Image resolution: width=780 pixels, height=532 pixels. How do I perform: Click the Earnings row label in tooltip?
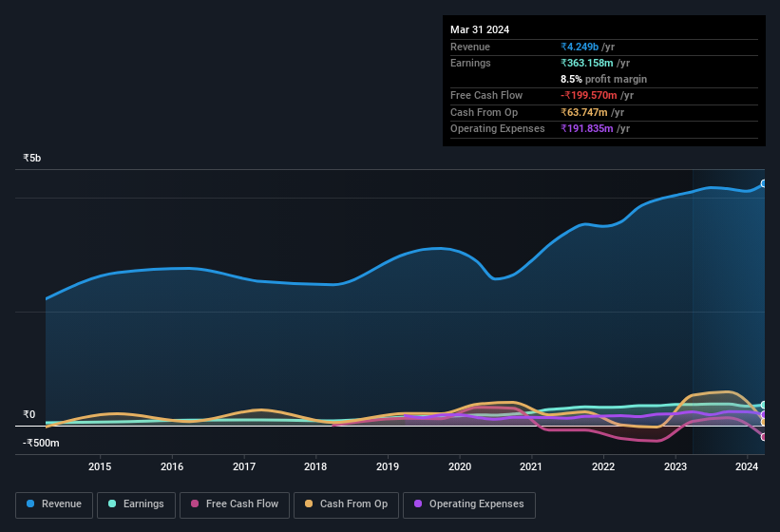click(470, 63)
